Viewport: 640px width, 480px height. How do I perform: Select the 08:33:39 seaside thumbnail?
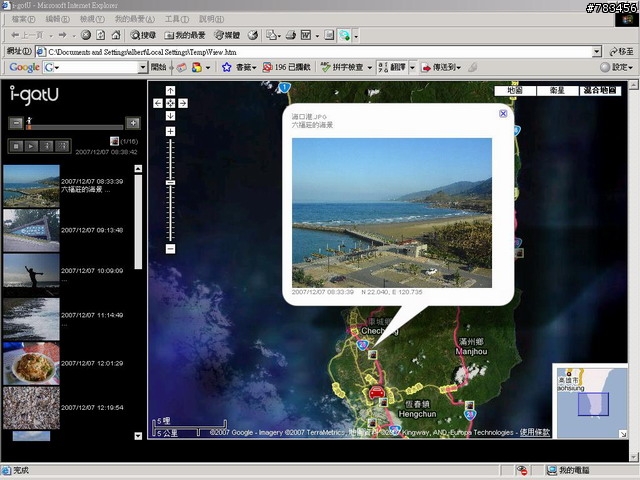31,186
